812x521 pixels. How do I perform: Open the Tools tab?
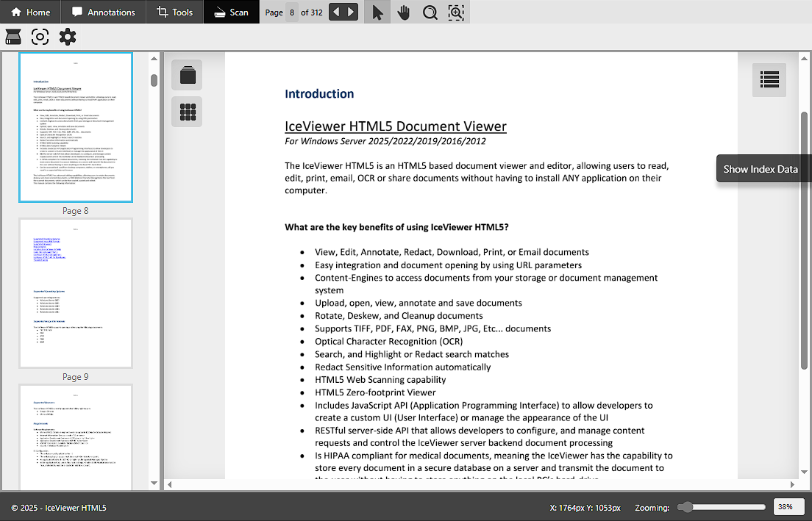[175, 12]
